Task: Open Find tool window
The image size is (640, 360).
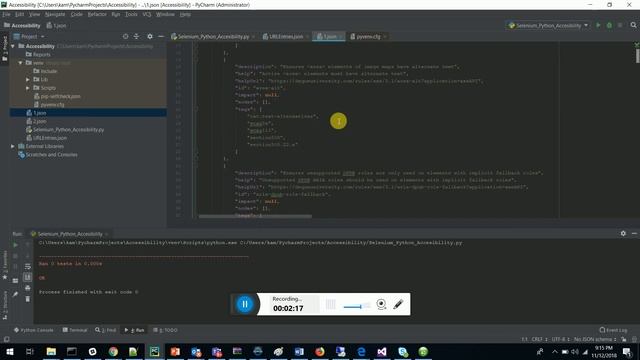Action: pyautogui.click(x=106, y=330)
